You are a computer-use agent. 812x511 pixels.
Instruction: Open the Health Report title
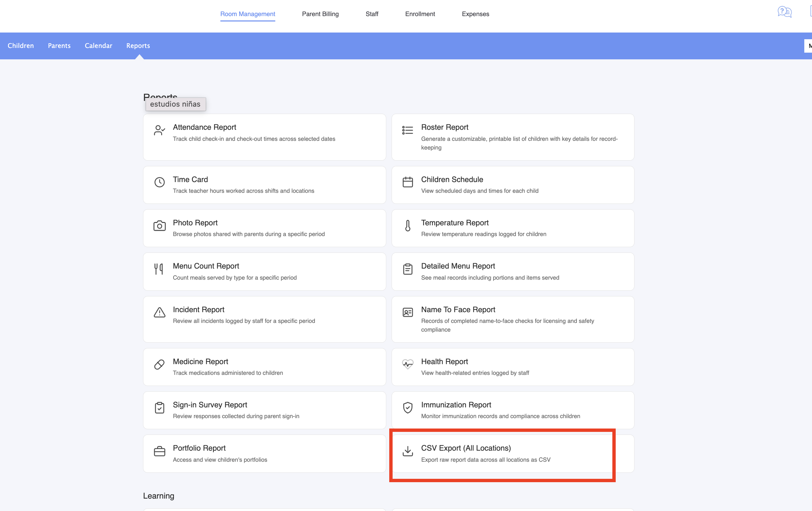445,361
